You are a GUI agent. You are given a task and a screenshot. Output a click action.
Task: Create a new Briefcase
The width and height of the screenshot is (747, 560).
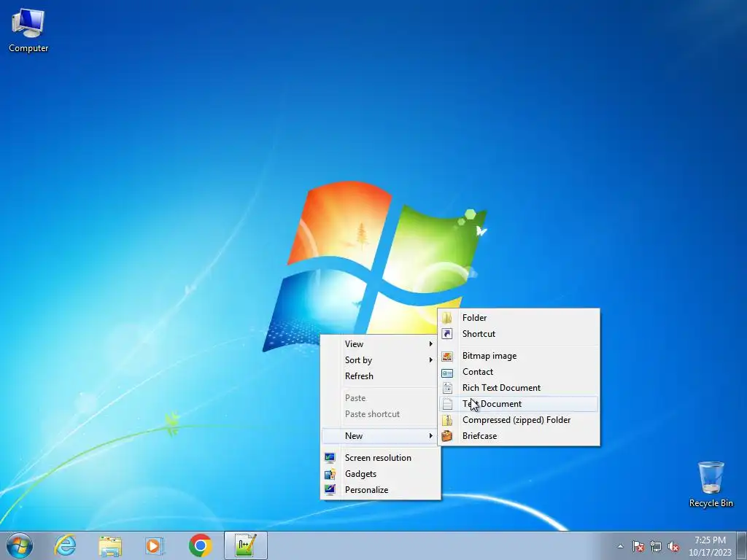tap(519, 436)
